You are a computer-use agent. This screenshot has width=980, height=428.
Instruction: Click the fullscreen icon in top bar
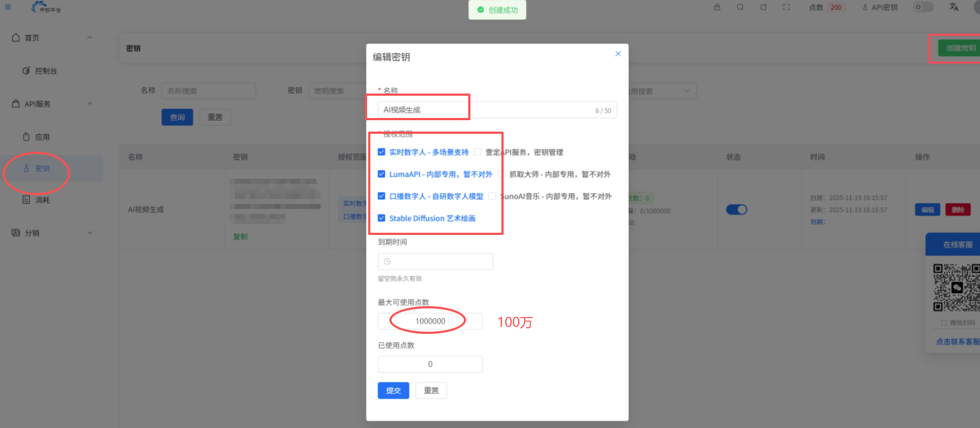pyautogui.click(x=786, y=7)
